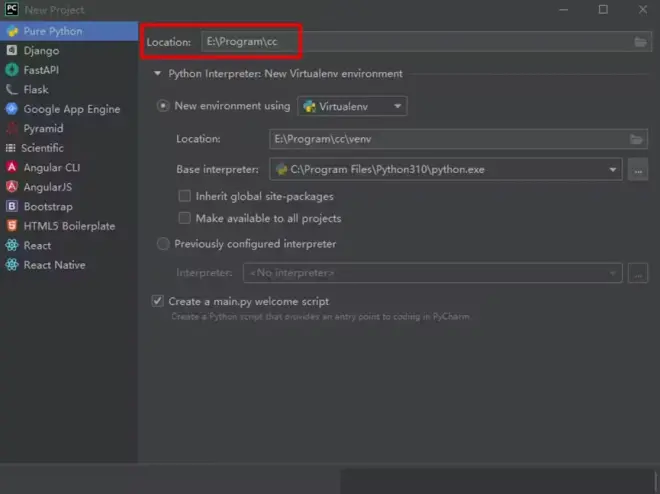Viewport: 660px width, 494px height.
Task: Click the React label
Action: (x=37, y=245)
